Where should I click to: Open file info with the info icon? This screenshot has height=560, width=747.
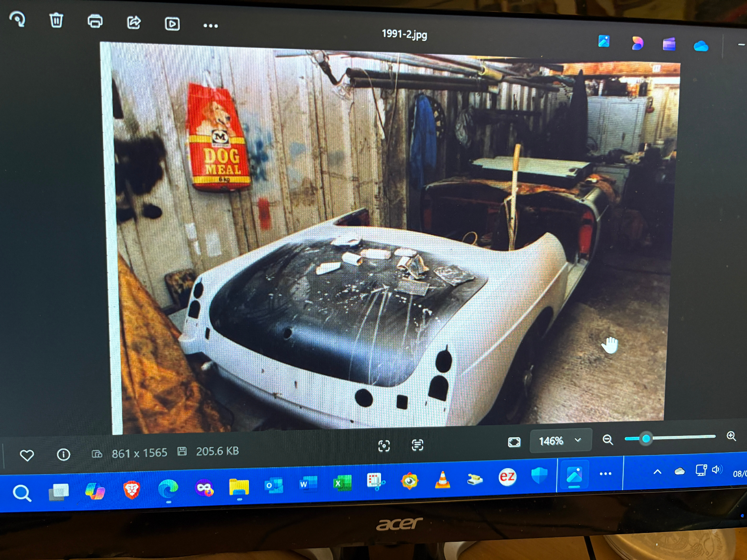[x=63, y=454]
